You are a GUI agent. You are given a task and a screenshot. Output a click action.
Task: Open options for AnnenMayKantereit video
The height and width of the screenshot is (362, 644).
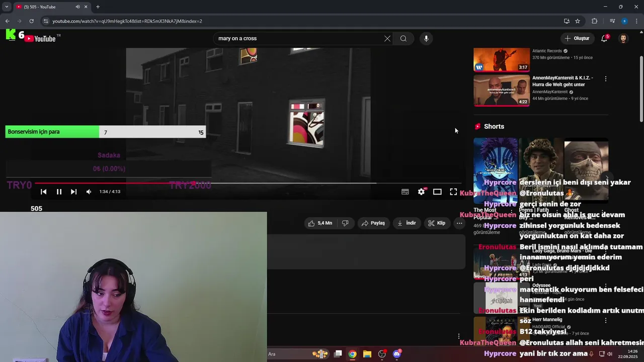(606, 79)
